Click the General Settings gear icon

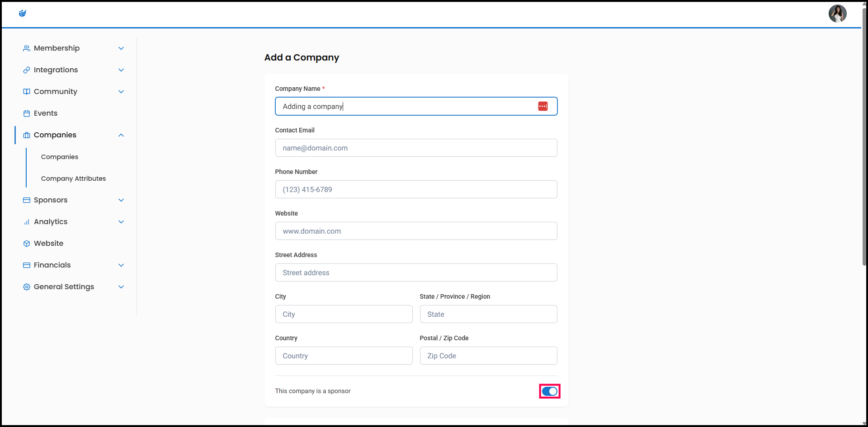tap(27, 287)
